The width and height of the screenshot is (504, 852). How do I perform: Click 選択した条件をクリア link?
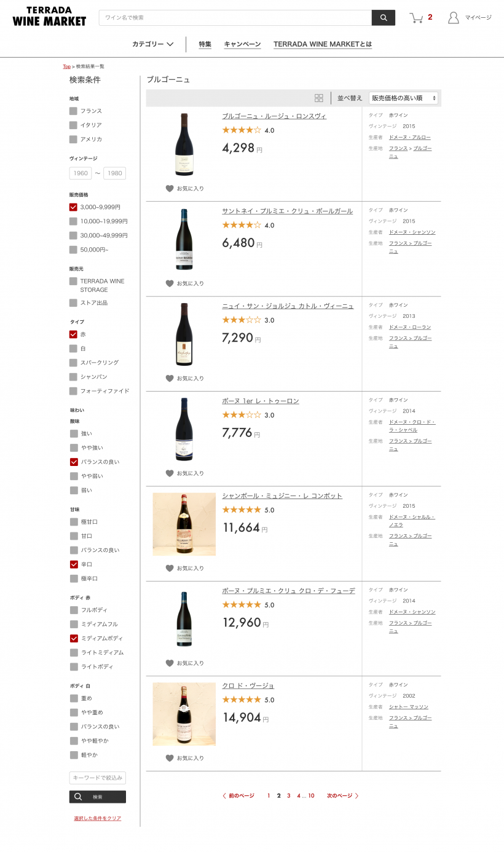[98, 818]
